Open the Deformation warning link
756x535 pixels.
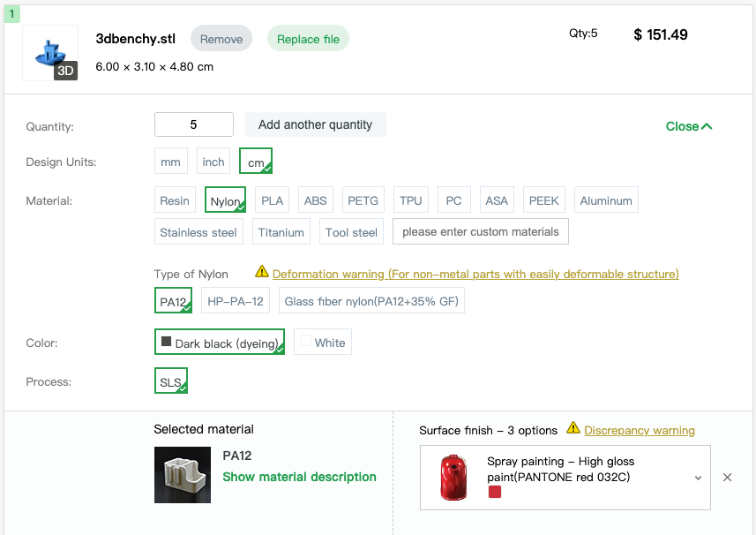(x=475, y=274)
